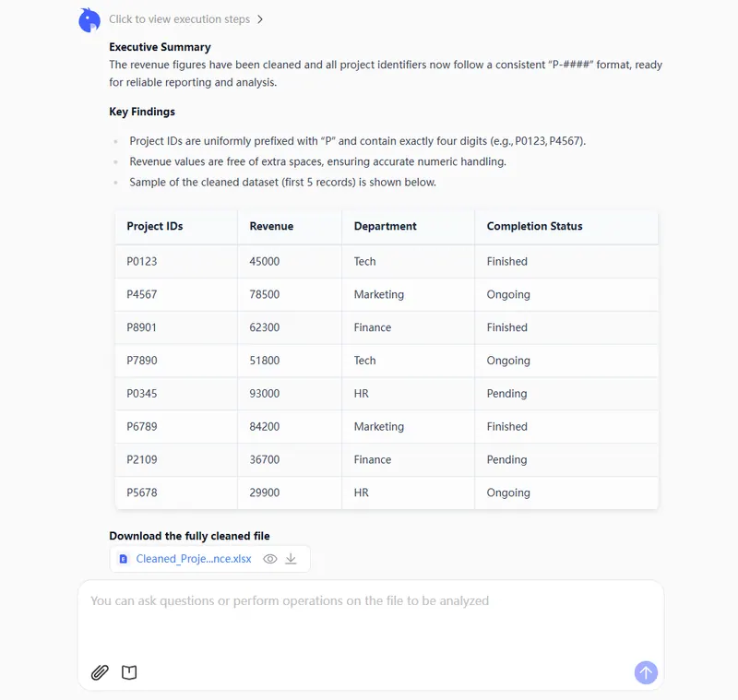Click the Pending status for P0345

pyautogui.click(x=506, y=394)
